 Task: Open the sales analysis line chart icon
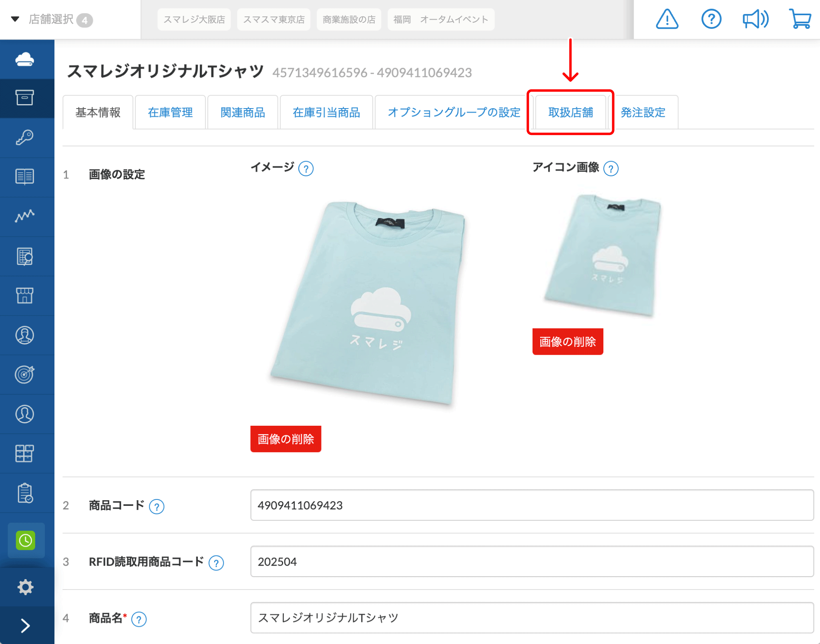(x=24, y=216)
